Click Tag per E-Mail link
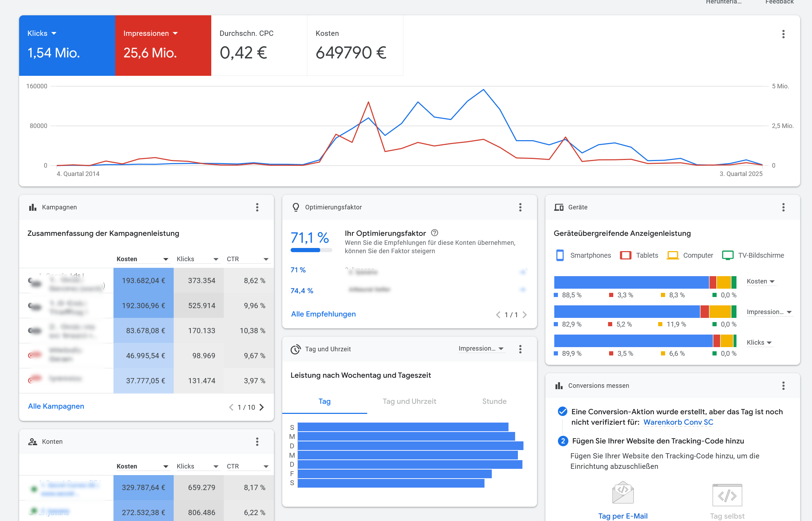The width and height of the screenshot is (812, 521). 623,516
